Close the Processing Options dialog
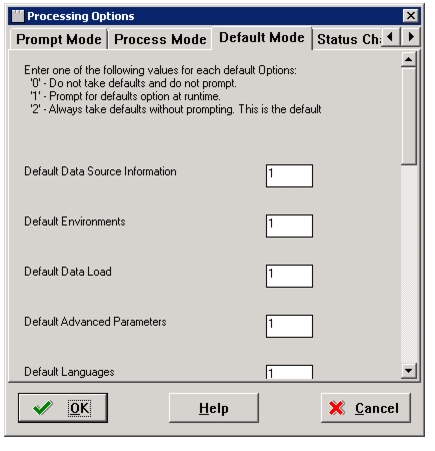This screenshot has width=435, height=451. [411, 16]
